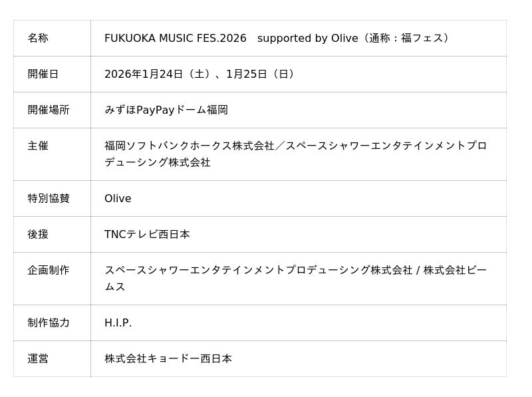The width and height of the screenshot is (532, 397).
Task: Select the TNCテレビ西日本 text
Action: pos(147,234)
